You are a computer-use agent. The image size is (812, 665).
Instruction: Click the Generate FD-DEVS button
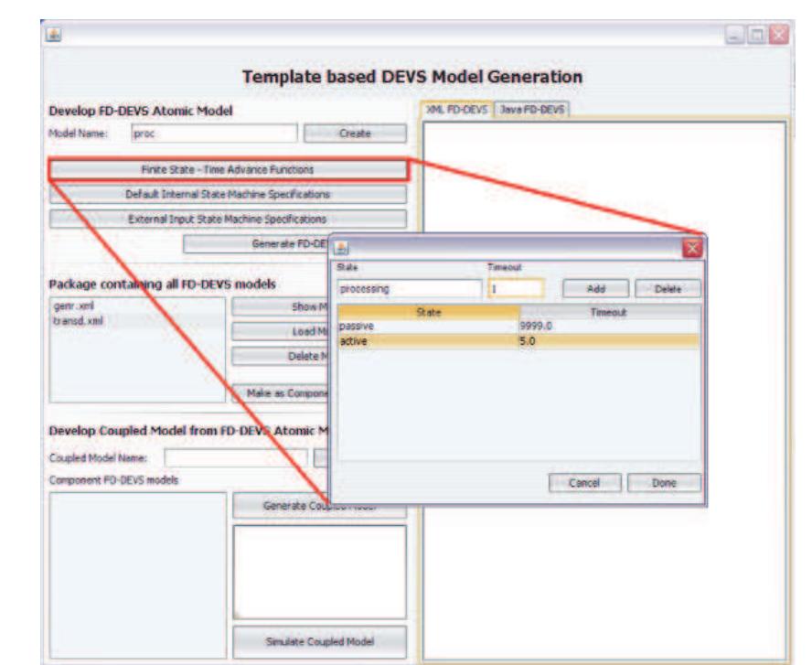(256, 244)
